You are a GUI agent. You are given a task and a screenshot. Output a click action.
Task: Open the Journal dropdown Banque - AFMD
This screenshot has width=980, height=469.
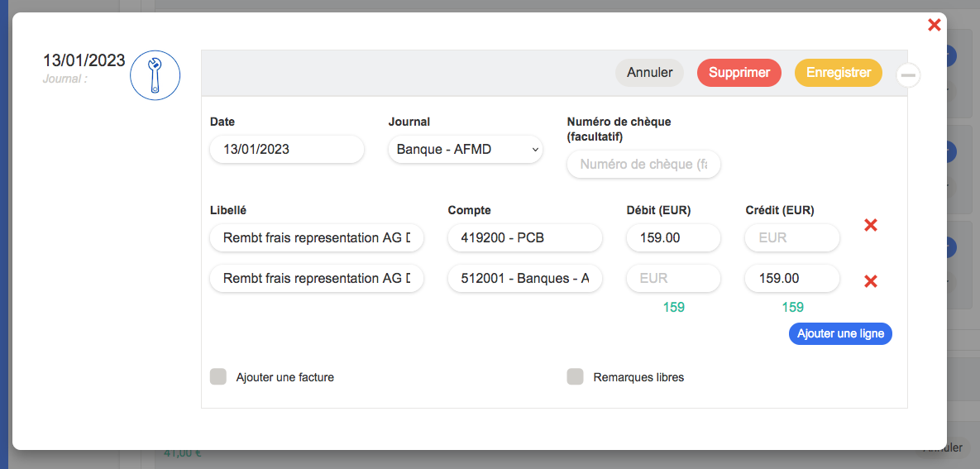465,150
